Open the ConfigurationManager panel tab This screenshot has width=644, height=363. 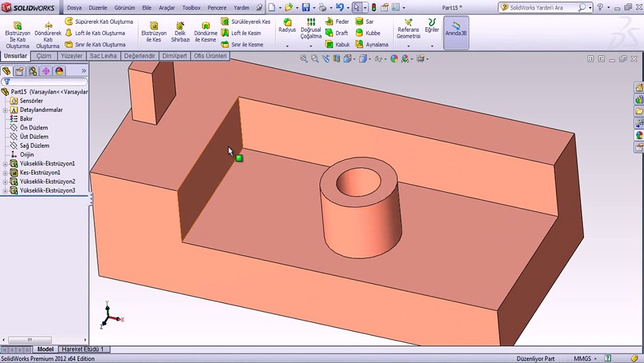point(33,71)
